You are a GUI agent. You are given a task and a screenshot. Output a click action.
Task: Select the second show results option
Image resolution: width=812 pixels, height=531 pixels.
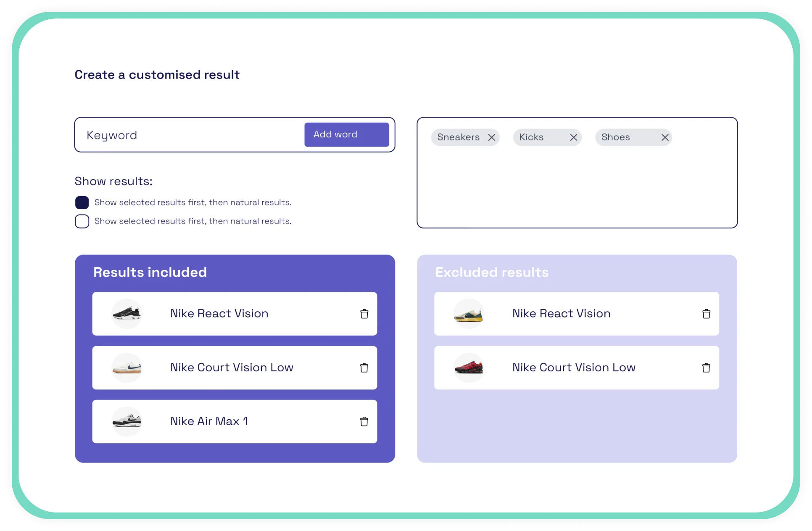(81, 222)
